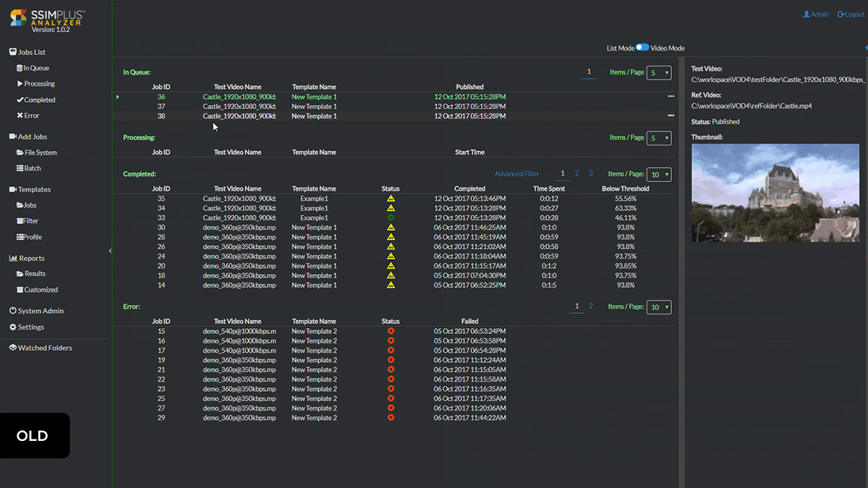This screenshot has height=488, width=868.
Task: Go to page 2 of Completed jobs
Action: (576, 174)
